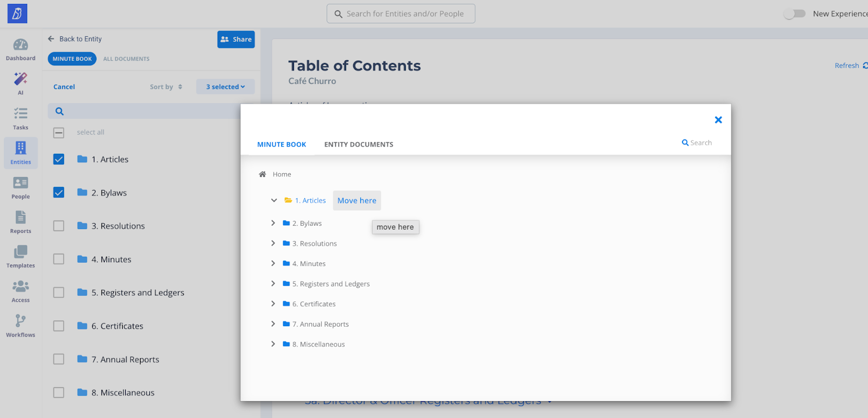Image resolution: width=868 pixels, height=418 pixels.
Task: Check the 3. Resolutions checkbox
Action: tap(59, 226)
